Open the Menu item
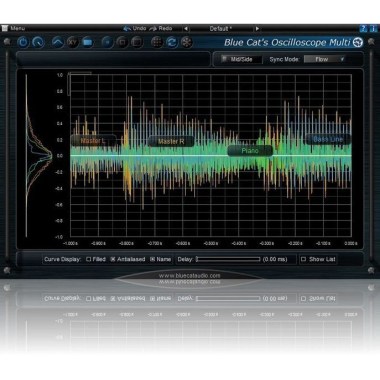The image size is (380, 380). tap(17, 28)
